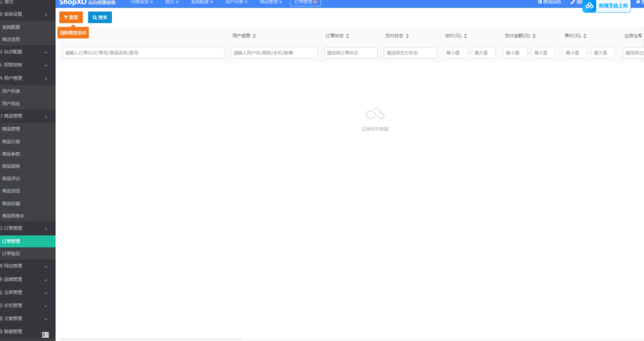This screenshot has width=644, height=341.
Task: Expand the 权限控制 sidebar group
Action: 28,65
